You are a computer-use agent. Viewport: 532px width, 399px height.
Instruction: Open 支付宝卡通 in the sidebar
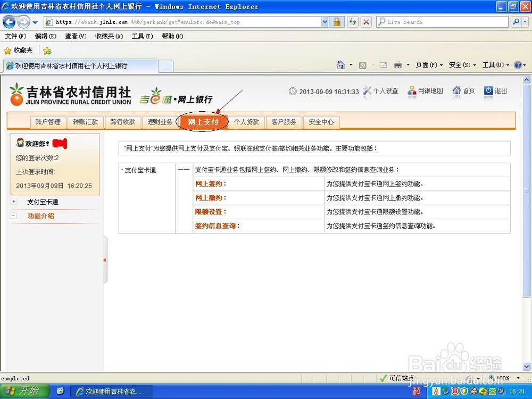(43, 202)
